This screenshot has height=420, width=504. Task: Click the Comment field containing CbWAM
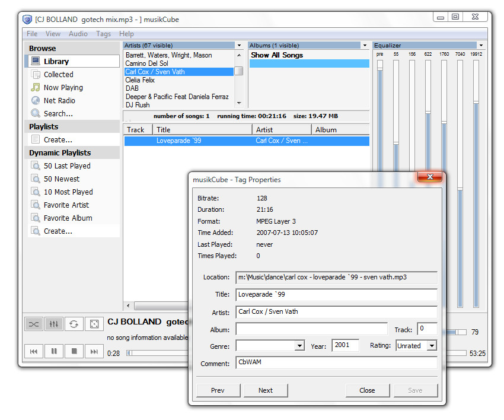coord(336,362)
